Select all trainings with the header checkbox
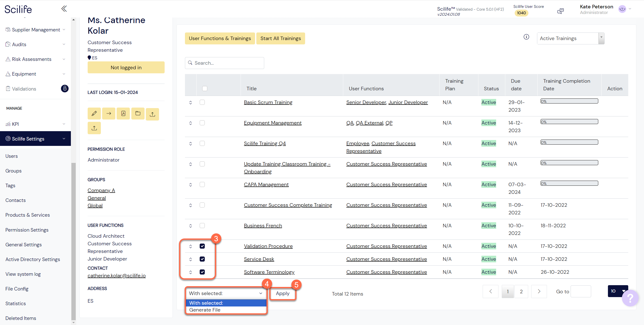Image resolution: width=644 pixels, height=325 pixels. coord(205,89)
